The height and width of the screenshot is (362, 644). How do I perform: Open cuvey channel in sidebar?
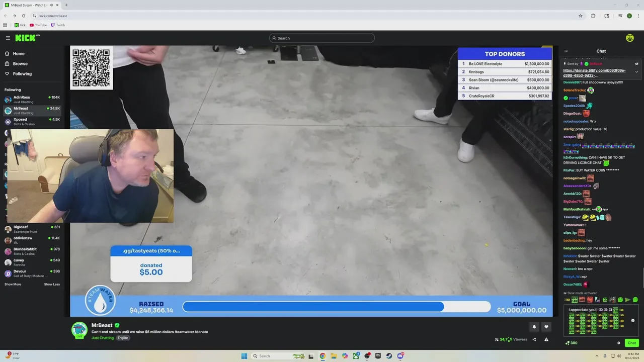pyautogui.click(x=32, y=262)
